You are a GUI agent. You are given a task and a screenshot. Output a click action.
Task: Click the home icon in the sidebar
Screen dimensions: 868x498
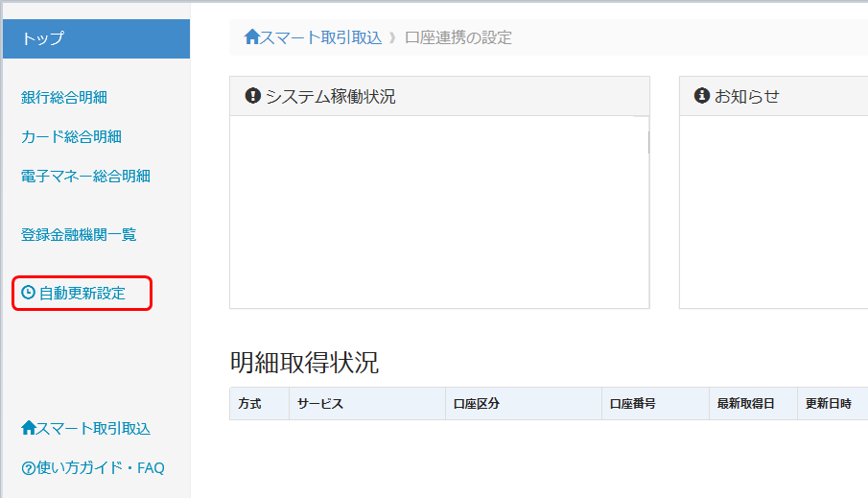click(28, 428)
